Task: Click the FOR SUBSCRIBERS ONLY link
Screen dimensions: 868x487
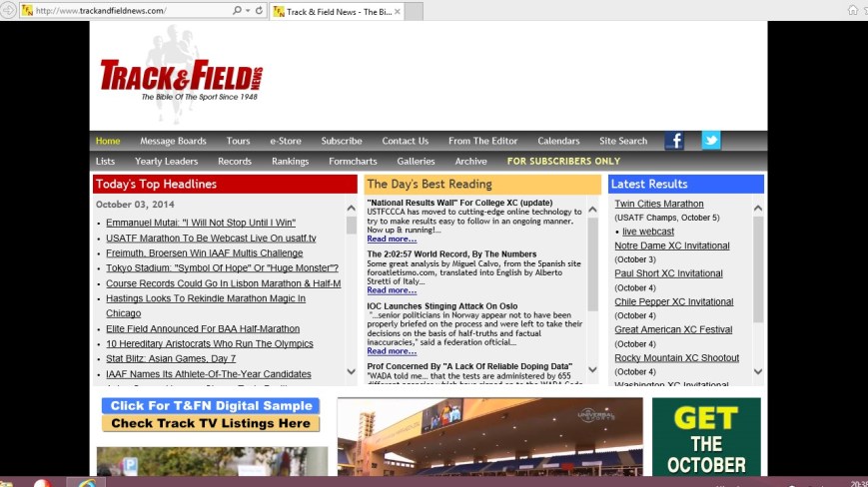Action: [563, 162]
